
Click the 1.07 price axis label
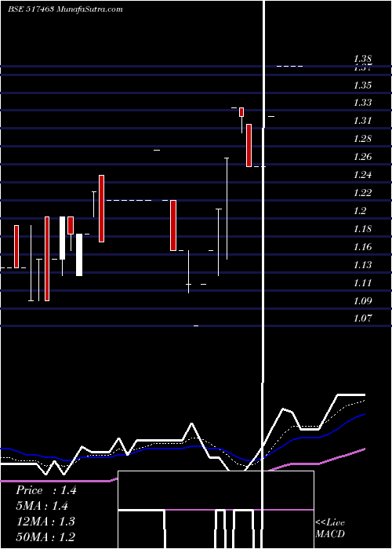pyautogui.click(x=362, y=318)
